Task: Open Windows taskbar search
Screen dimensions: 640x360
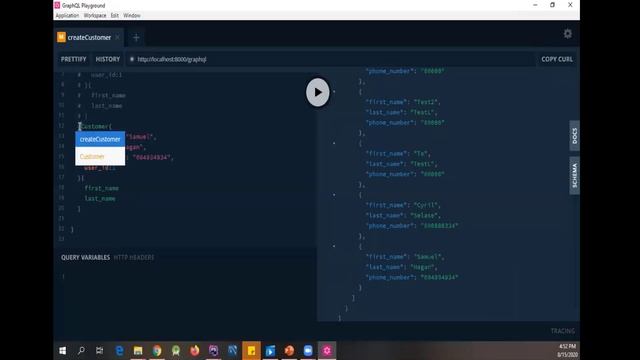Action: 81,351
